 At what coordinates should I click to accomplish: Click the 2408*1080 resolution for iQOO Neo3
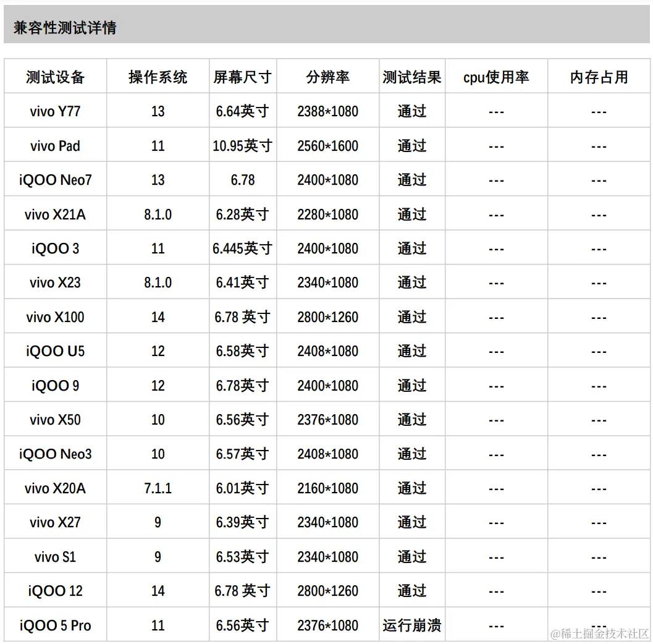click(328, 454)
